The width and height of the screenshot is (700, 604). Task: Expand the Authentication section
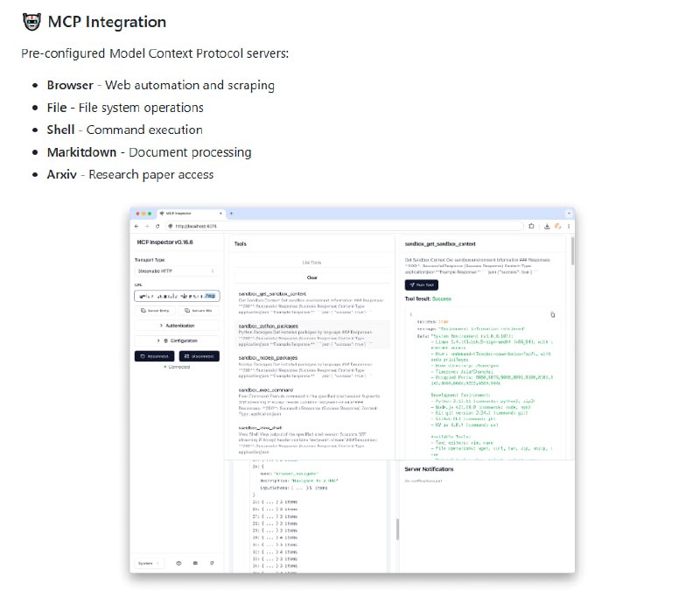point(178,325)
